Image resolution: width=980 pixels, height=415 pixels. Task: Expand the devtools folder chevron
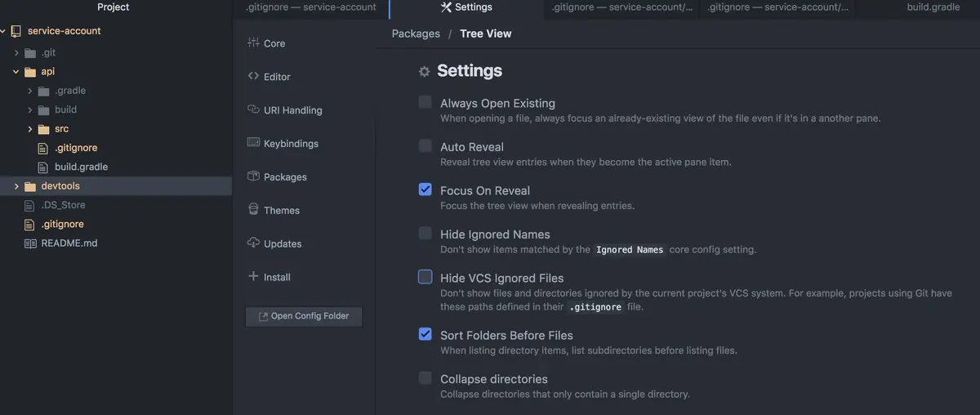16,186
